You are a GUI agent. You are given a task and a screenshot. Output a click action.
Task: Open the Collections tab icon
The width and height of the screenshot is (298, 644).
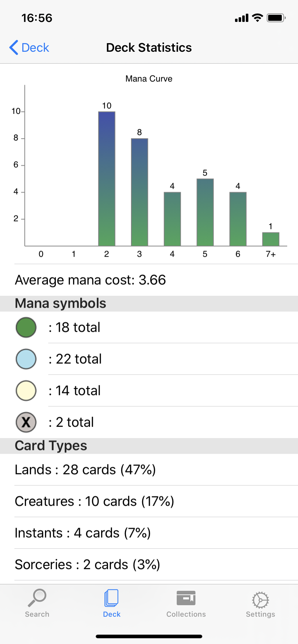[186, 598]
